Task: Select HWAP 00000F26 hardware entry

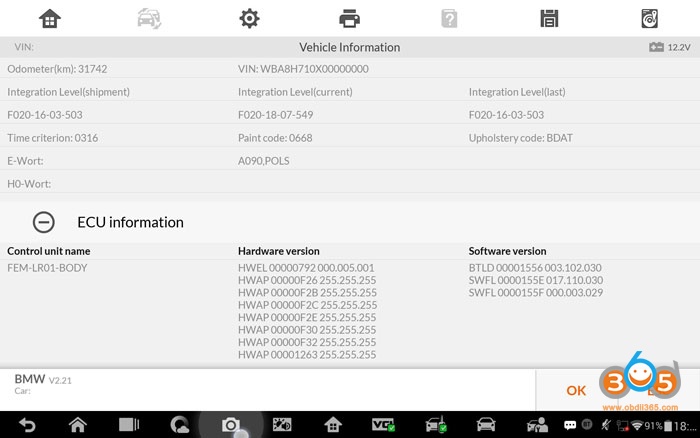Action: coord(307,280)
